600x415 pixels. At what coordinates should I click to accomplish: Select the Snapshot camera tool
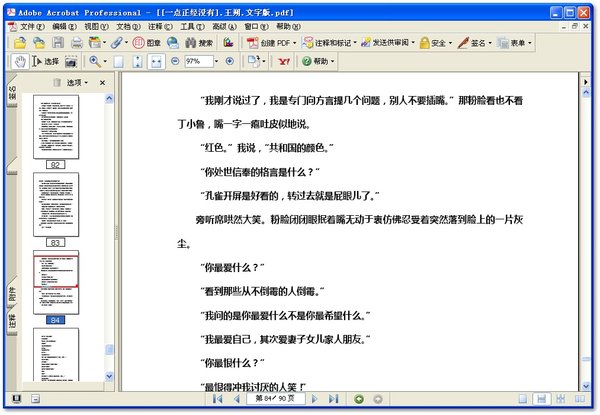tap(71, 62)
